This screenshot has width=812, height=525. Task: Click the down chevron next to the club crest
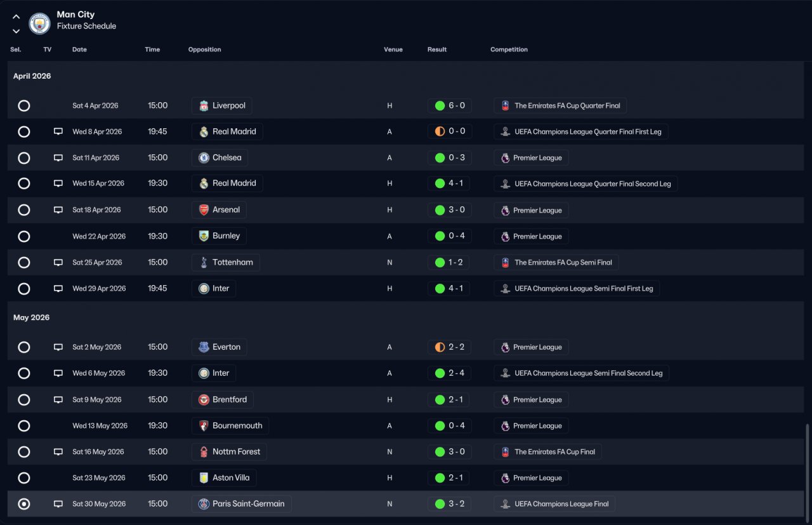(x=16, y=31)
